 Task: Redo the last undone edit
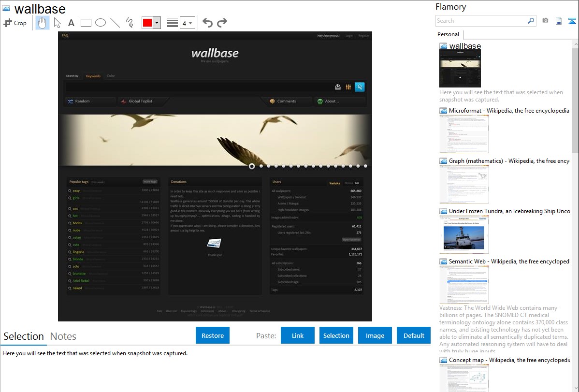point(222,23)
